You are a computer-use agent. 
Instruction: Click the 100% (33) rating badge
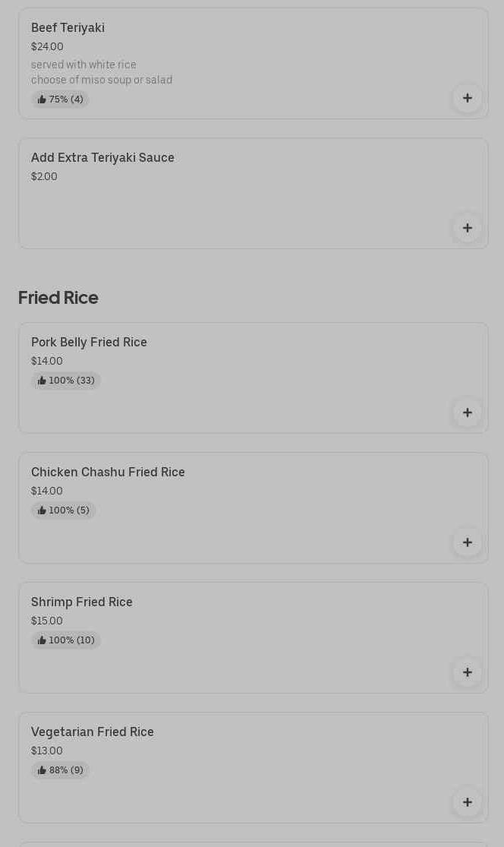coord(66,381)
